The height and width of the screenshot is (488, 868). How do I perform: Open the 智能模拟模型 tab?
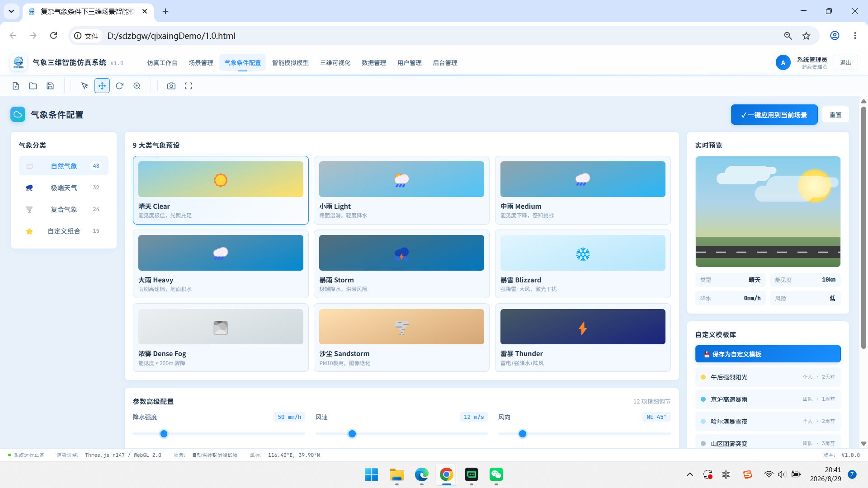(x=290, y=63)
